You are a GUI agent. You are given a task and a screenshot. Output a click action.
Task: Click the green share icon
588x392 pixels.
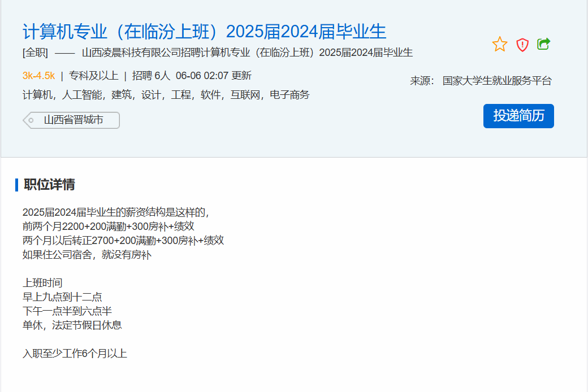543,44
